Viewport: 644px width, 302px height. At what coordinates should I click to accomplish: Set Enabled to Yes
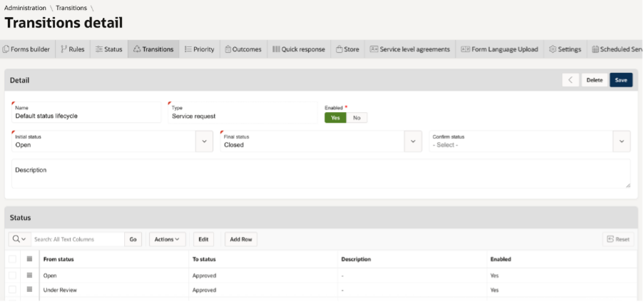point(336,118)
